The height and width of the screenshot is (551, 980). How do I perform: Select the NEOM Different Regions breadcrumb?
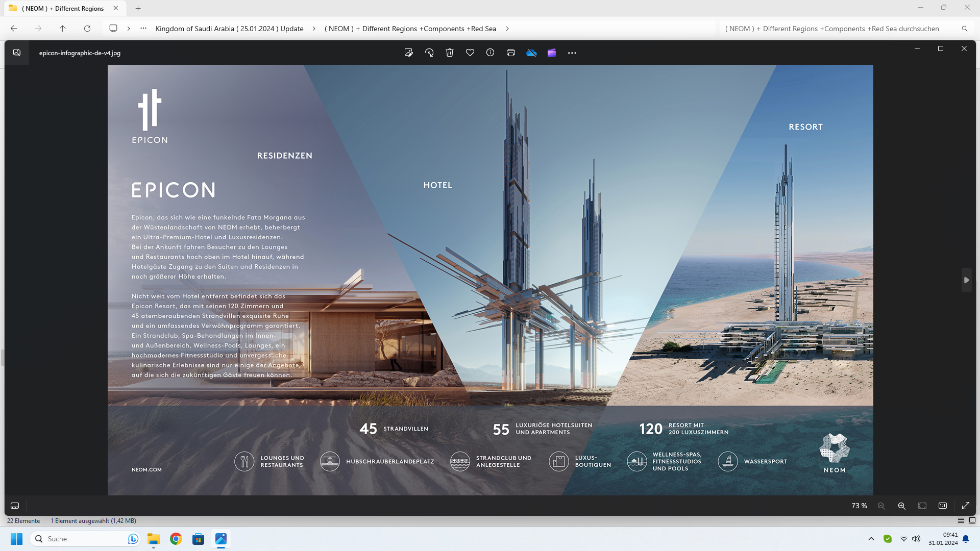410,29
